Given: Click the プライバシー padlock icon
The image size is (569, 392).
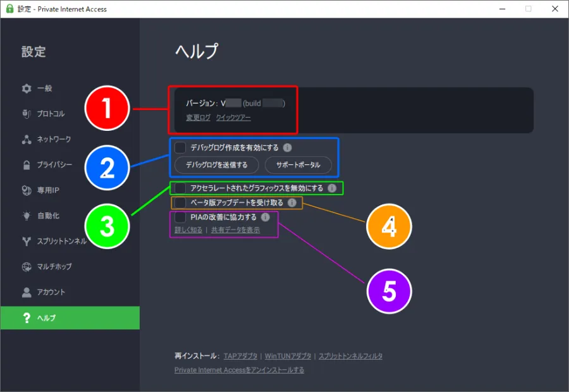Looking at the screenshot, I should click(27, 165).
